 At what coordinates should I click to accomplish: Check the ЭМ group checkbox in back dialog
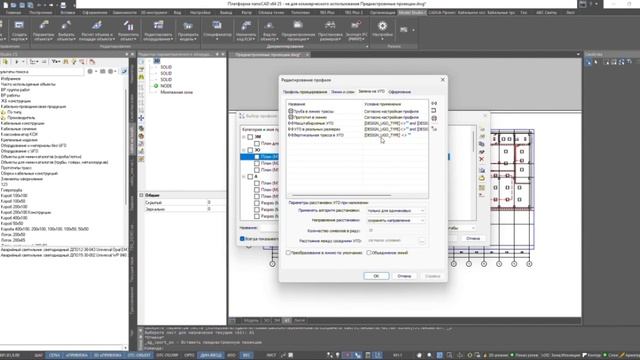point(250,137)
